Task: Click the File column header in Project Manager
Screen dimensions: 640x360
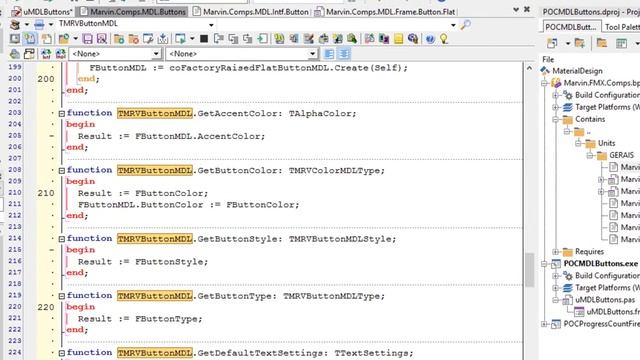Action: click(x=548, y=60)
